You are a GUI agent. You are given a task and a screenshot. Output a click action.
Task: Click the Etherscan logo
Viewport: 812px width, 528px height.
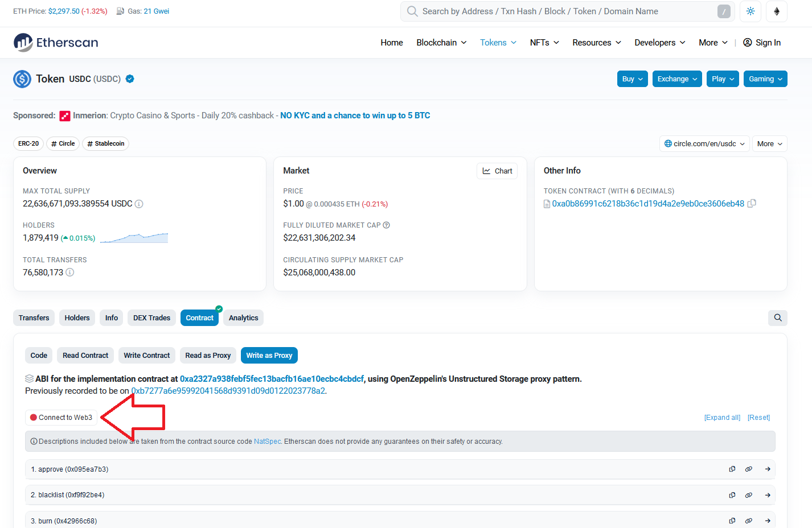click(56, 43)
